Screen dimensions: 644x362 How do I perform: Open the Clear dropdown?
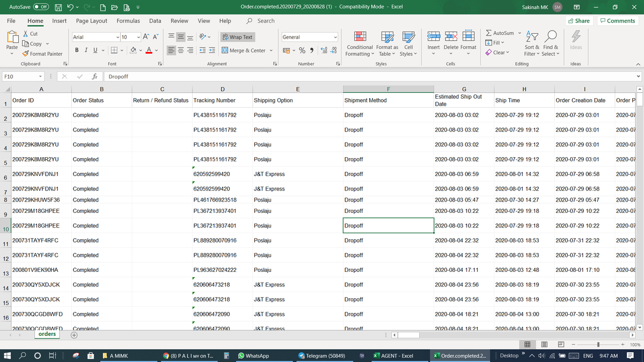[497, 52]
